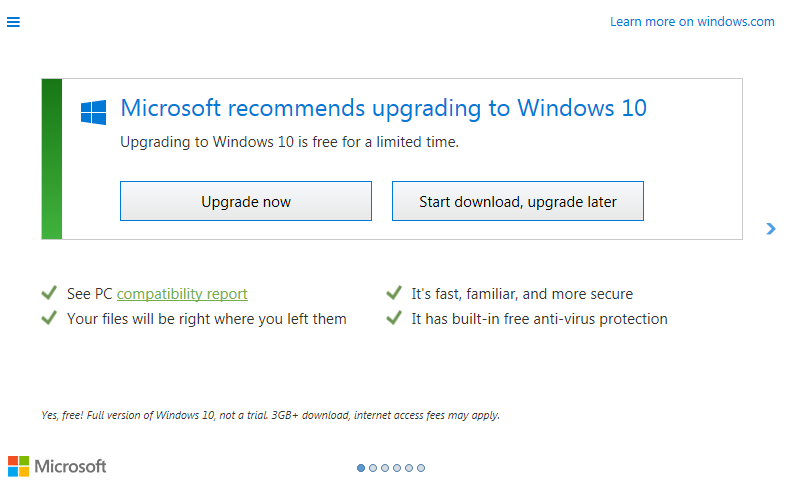Select the fifth carousel page dot
The width and height of the screenshot is (788, 487).
[409, 468]
